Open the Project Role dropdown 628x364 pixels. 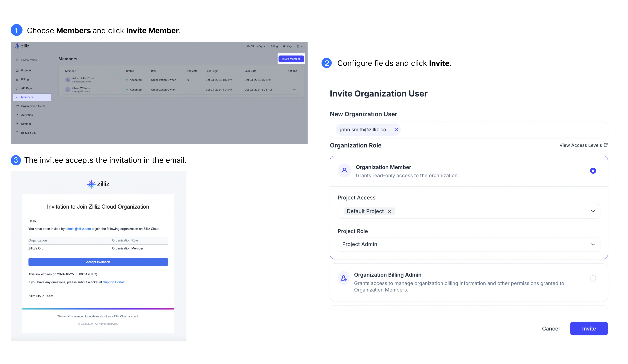(x=593, y=244)
